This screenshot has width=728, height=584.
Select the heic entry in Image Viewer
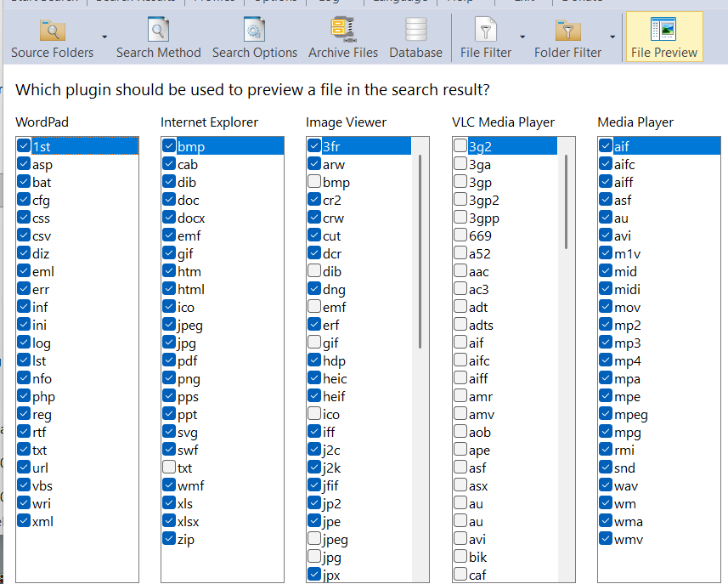click(x=335, y=378)
